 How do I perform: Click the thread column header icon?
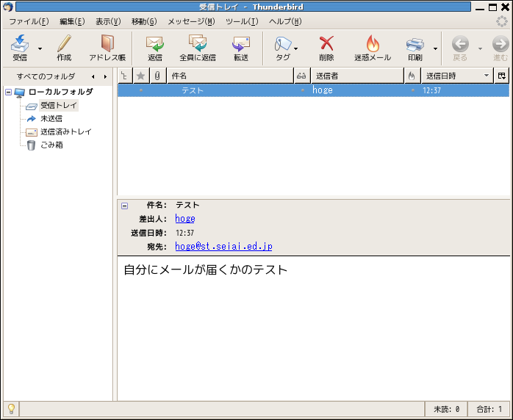tap(125, 76)
